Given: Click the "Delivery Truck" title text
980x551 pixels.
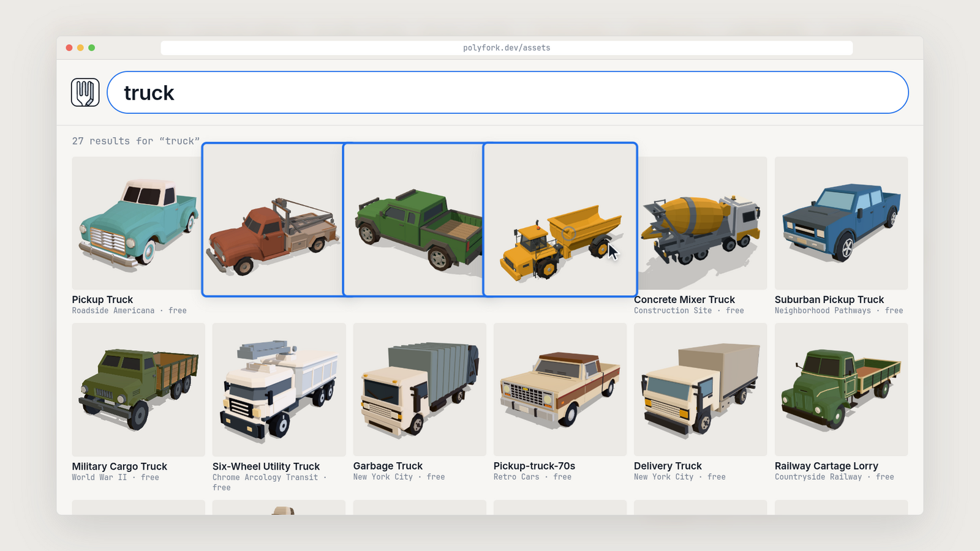Looking at the screenshot, I should coord(668,466).
